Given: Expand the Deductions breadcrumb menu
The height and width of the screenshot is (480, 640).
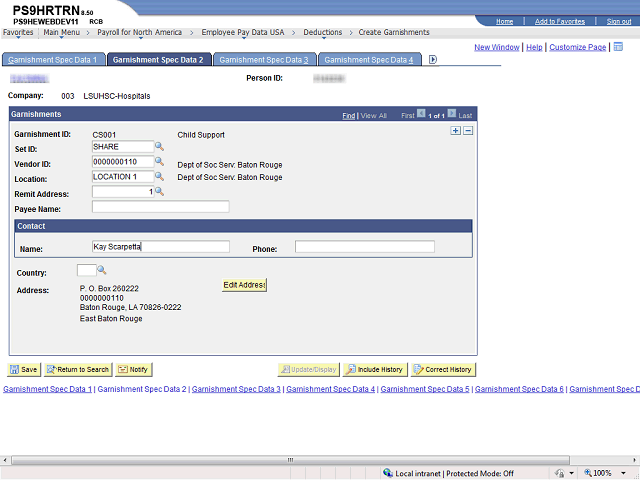Looking at the screenshot, I should coord(322,32).
